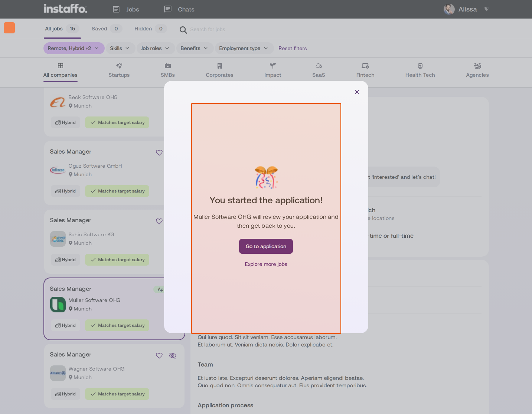Open the SaaS cloud icon
532x414 pixels.
[319, 66]
